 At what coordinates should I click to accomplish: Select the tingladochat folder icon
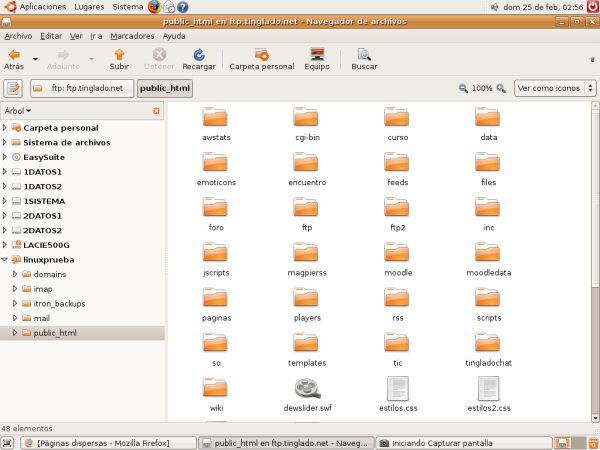point(488,343)
